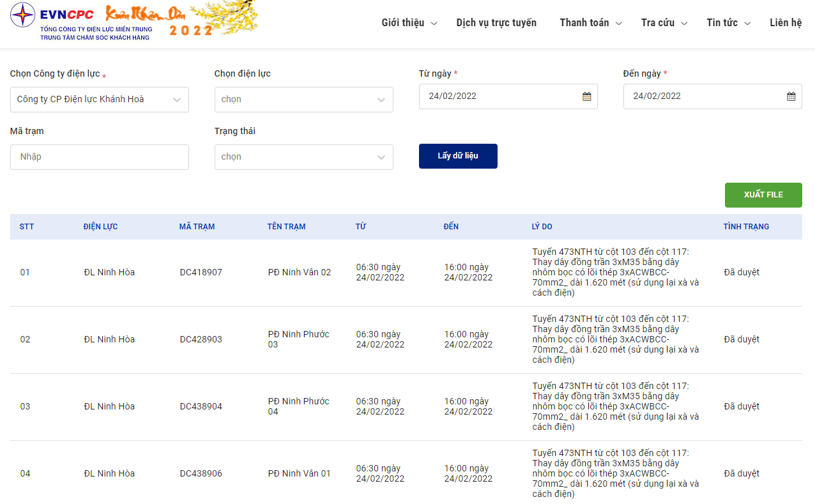Click the Từ ngày date field

click(508, 96)
